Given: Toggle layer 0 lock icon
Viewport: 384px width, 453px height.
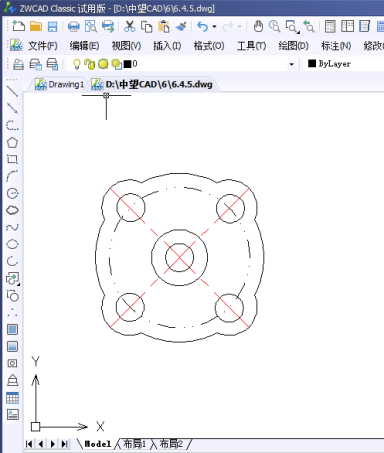Looking at the screenshot, I should (x=89, y=64).
